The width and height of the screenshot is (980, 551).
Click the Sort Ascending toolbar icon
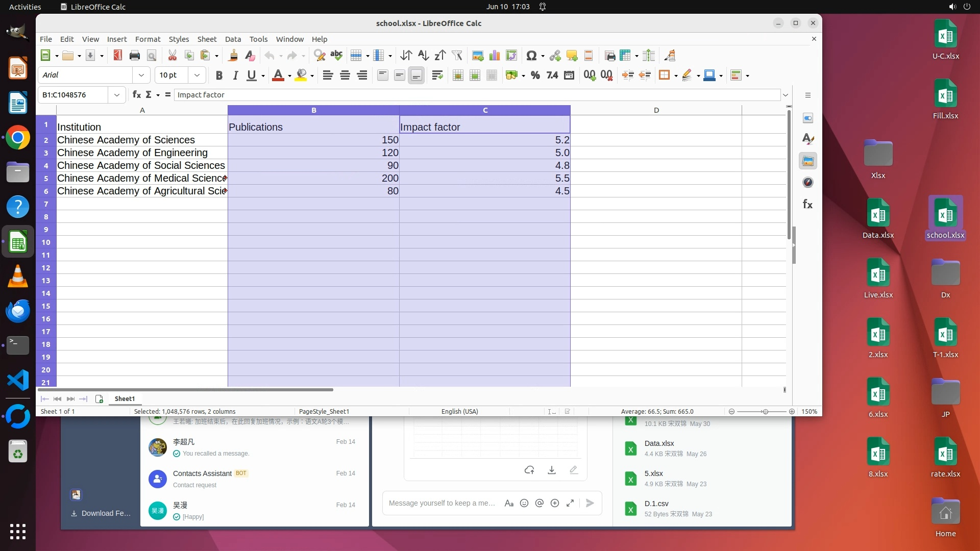tap(423, 56)
